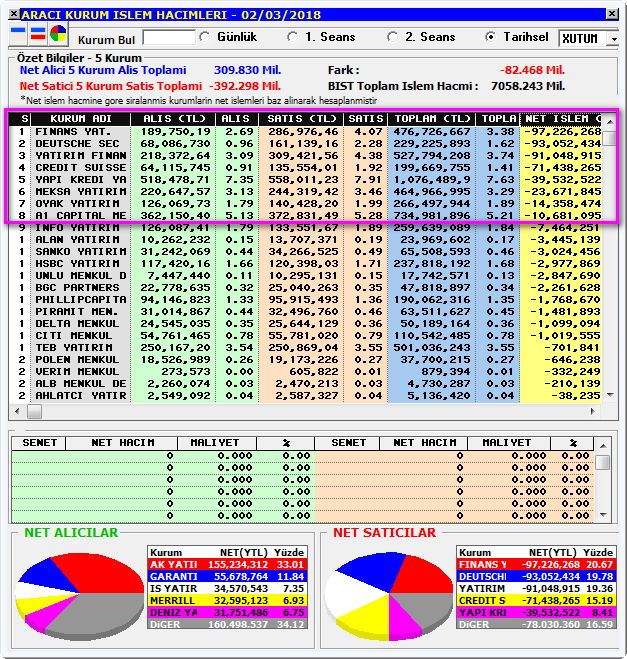Select the HSBC YATIRIM row

coord(306,264)
